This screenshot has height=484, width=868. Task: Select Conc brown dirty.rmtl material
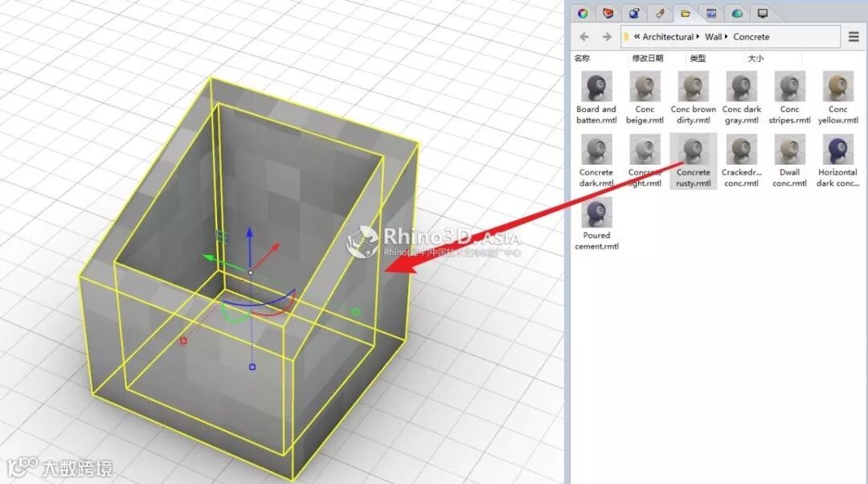click(x=693, y=98)
